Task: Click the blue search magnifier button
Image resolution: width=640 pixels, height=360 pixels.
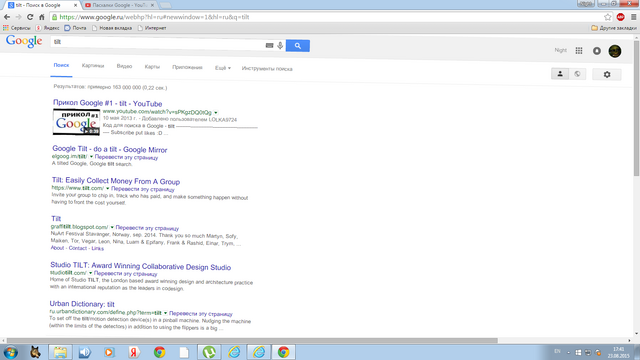Action: (298, 46)
